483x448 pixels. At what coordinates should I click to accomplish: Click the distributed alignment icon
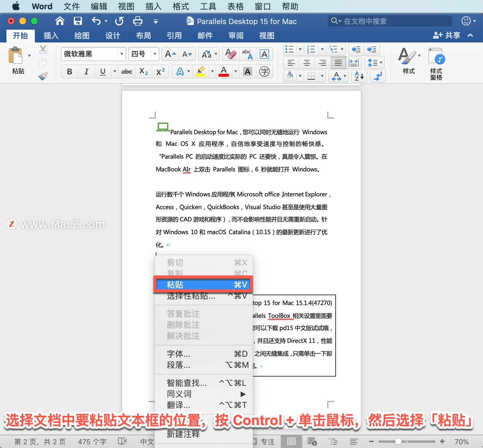coord(354,62)
